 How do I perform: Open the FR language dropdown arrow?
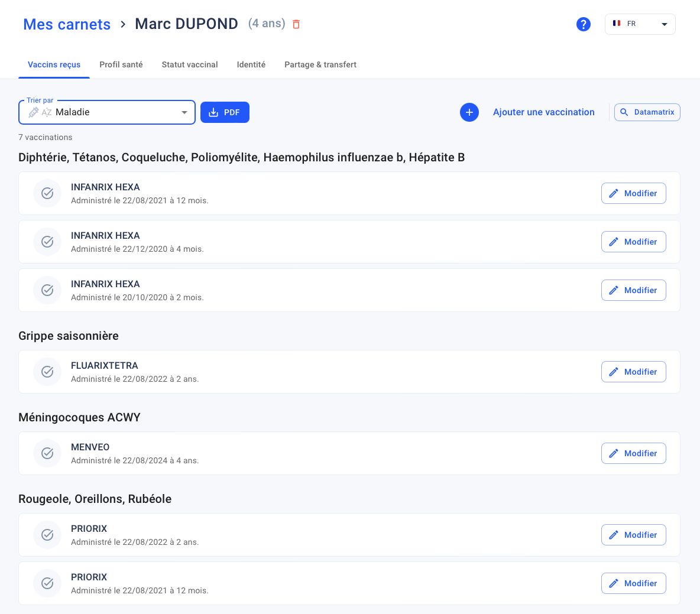point(665,24)
